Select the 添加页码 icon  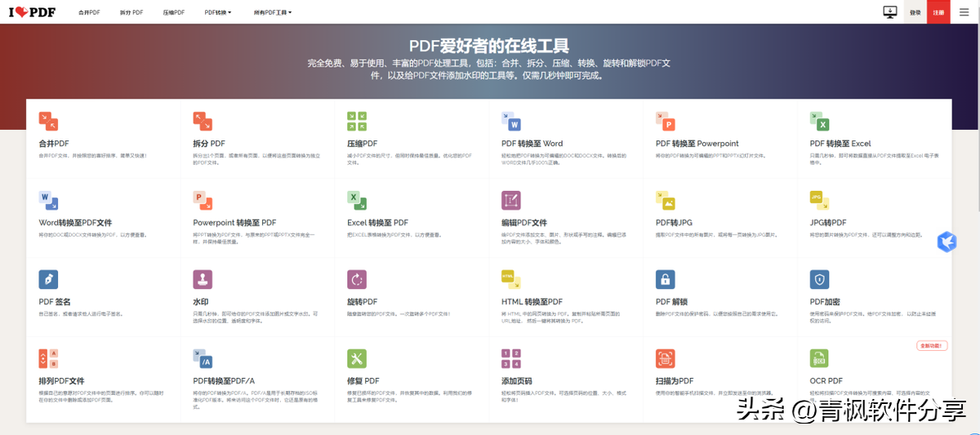511,358
